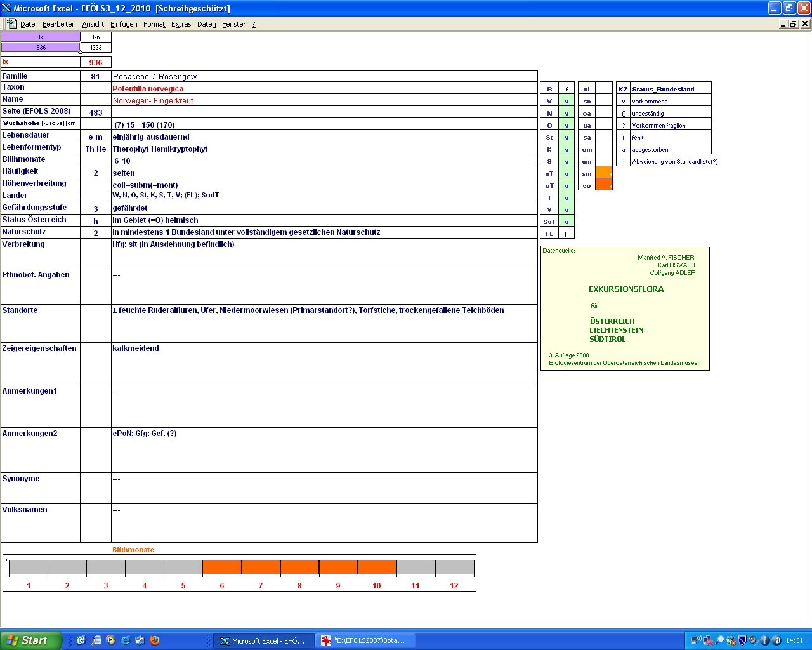Click the legend entry ausgestorben
Image resolution: width=812 pixels, height=650 pixels.
[x=650, y=150]
